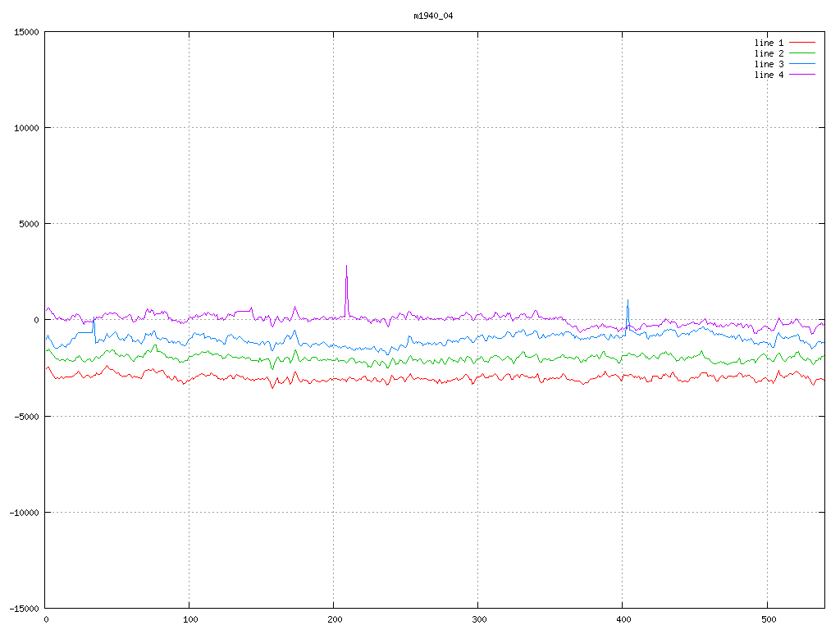
Task: Click the -10000 y-axis tick label
Action: (x=24, y=513)
